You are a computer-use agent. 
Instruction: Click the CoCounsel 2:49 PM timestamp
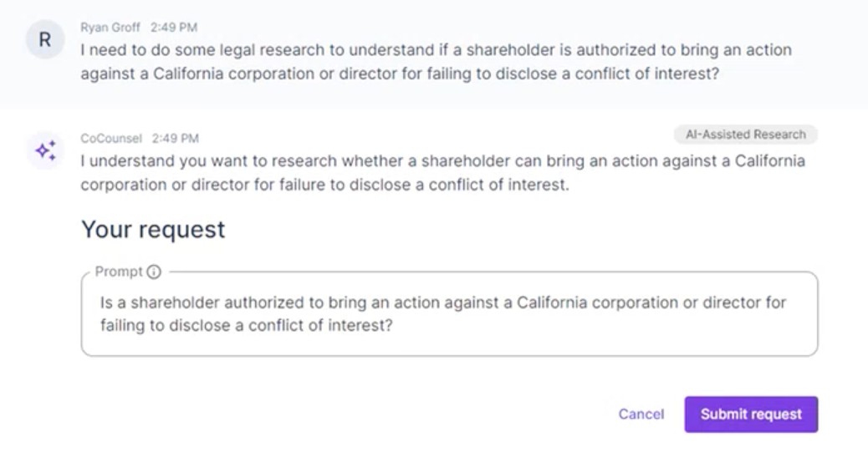pyautogui.click(x=176, y=139)
